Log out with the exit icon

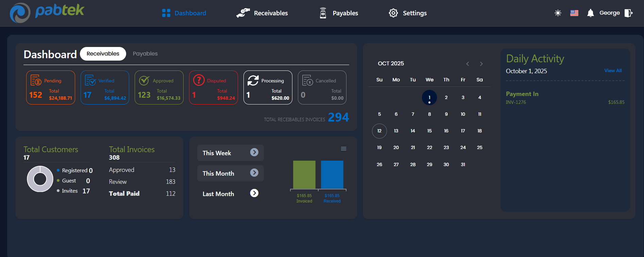point(629,13)
